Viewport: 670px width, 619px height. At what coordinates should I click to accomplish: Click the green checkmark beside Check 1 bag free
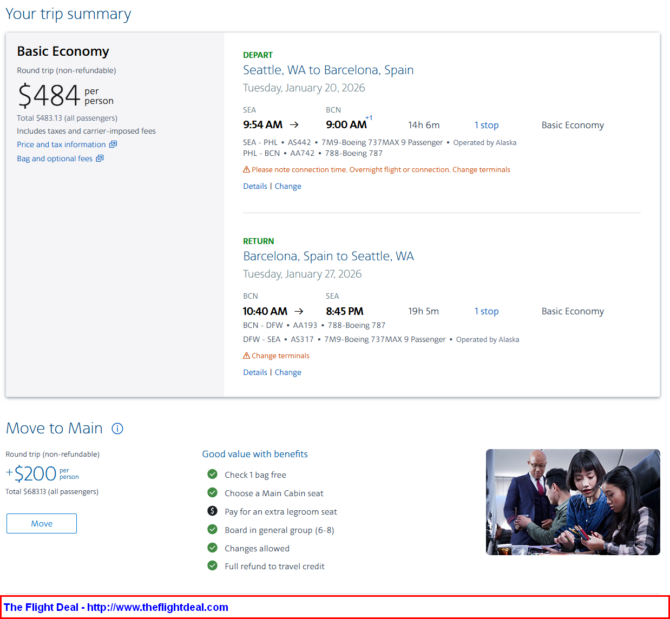(x=212, y=475)
